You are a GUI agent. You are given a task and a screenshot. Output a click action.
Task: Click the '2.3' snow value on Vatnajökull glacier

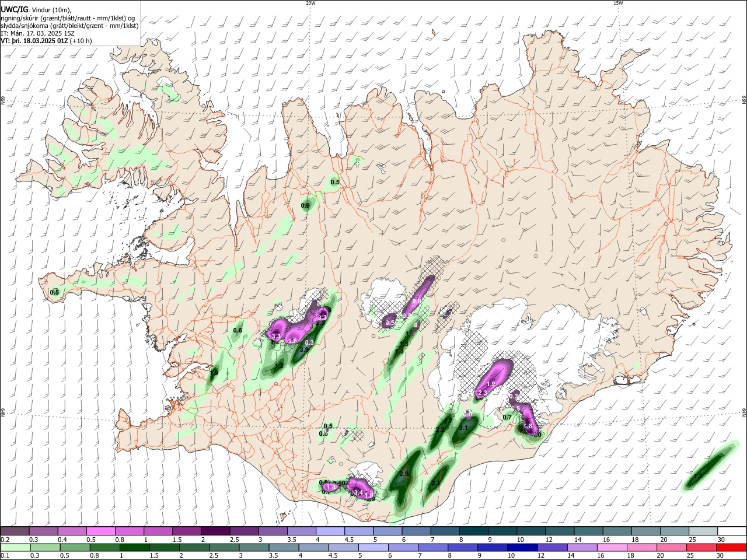pyautogui.click(x=483, y=394)
